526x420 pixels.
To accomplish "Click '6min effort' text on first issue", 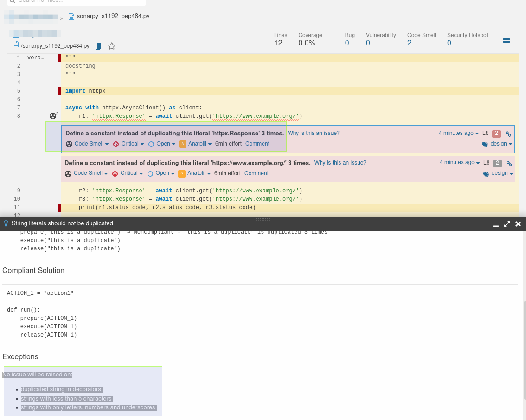I will 228,144.
